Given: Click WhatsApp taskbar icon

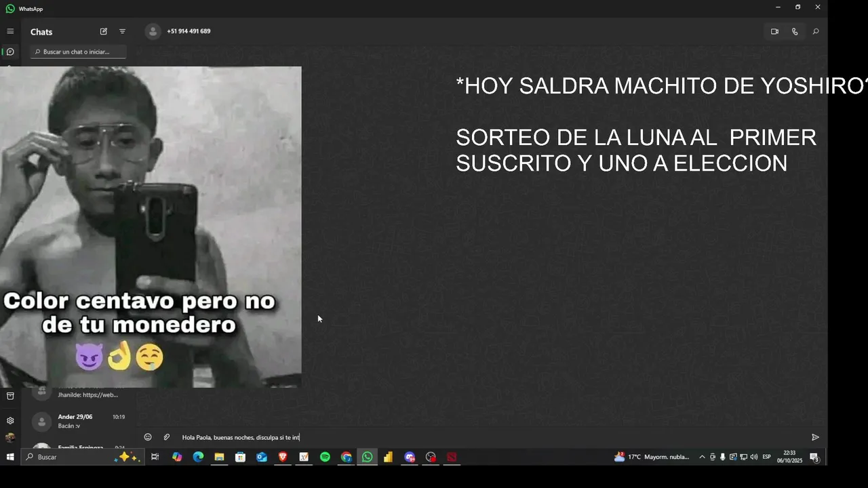Looking at the screenshot, I should [367, 457].
